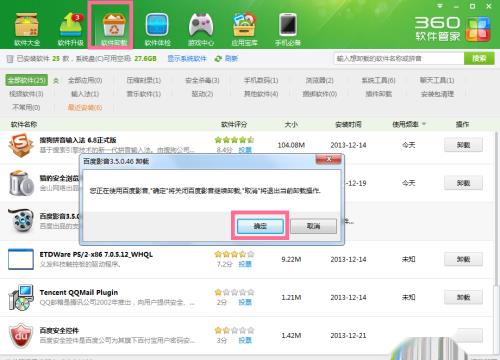
Task: Click the 360 软件管家 logo
Action: tap(452, 28)
